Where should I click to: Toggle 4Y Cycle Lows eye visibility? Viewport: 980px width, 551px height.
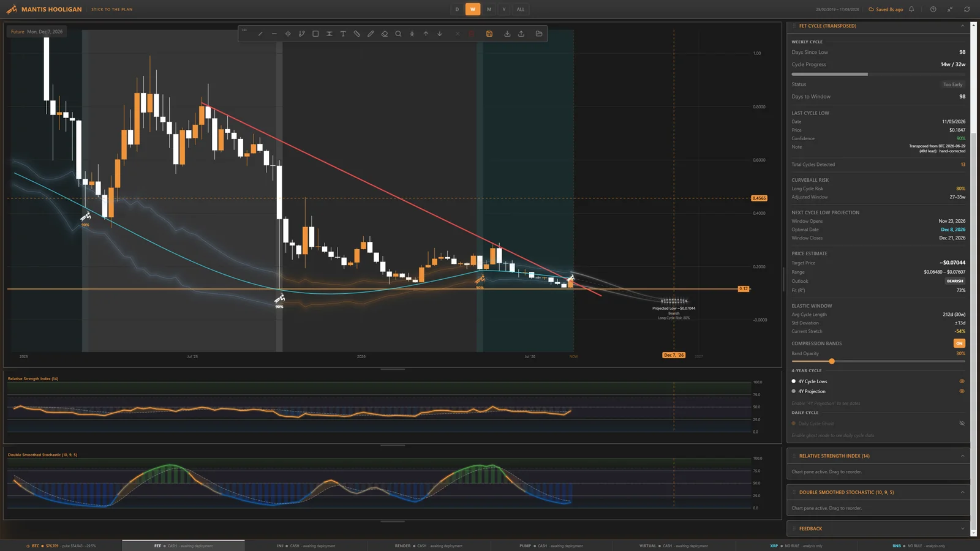pyautogui.click(x=962, y=381)
